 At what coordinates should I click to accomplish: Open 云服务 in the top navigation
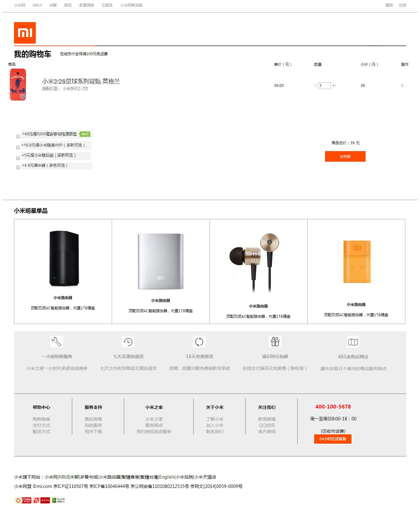pyautogui.click(x=107, y=5)
